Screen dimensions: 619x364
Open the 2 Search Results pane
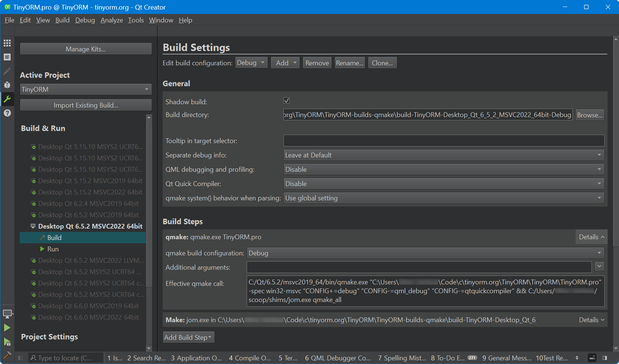146,358
